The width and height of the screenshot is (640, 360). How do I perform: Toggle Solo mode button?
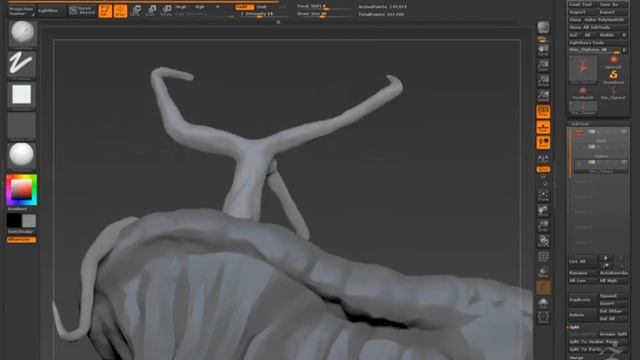coord(543,303)
